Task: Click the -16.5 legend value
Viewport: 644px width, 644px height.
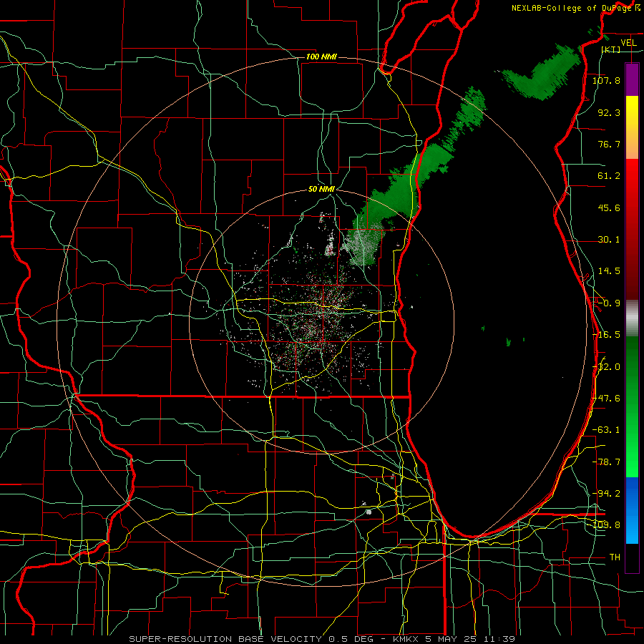Action: 606,335
